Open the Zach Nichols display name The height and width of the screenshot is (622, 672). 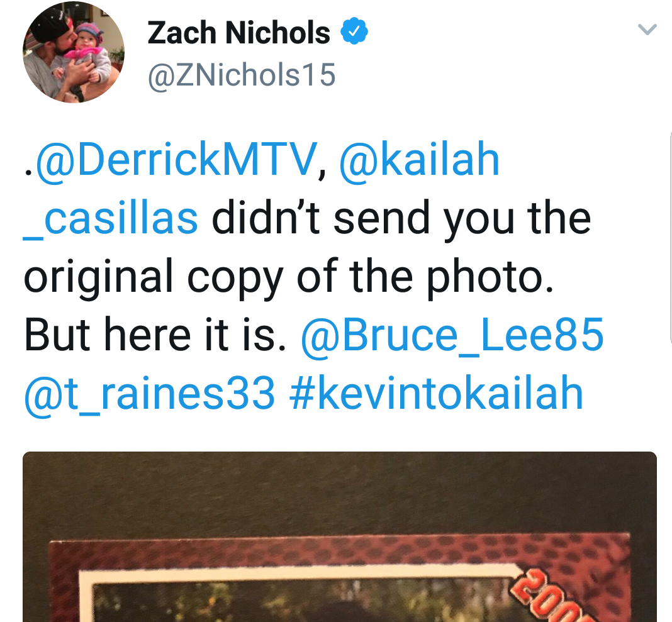(x=238, y=33)
